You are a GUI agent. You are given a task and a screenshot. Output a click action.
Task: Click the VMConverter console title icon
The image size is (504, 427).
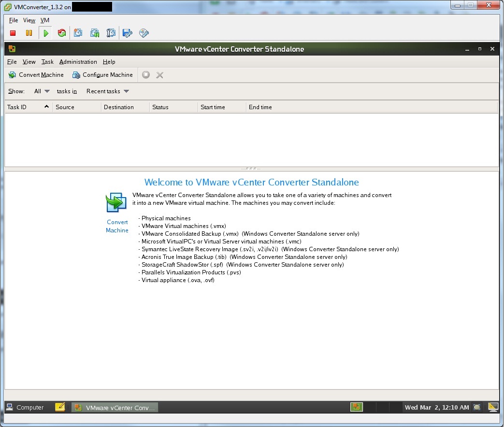[8, 7]
